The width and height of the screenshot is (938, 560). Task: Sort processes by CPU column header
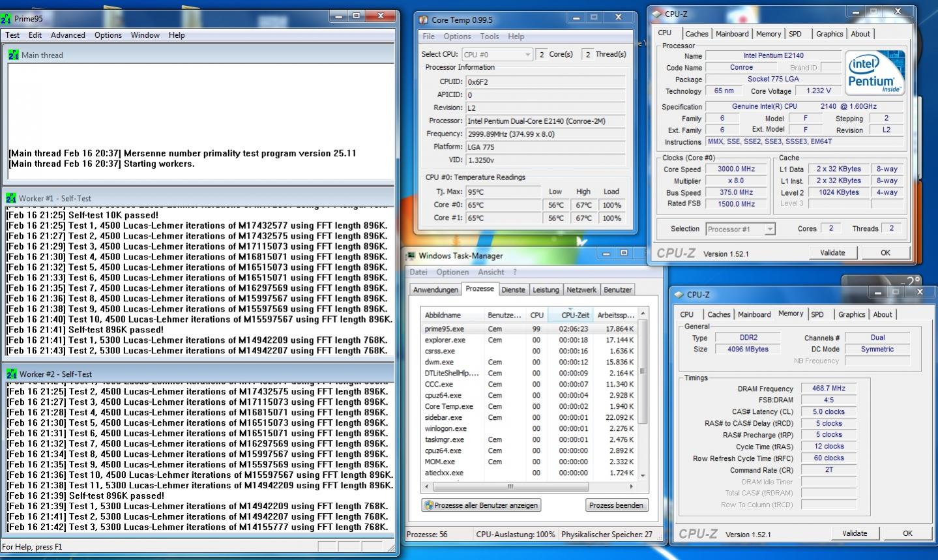point(537,315)
